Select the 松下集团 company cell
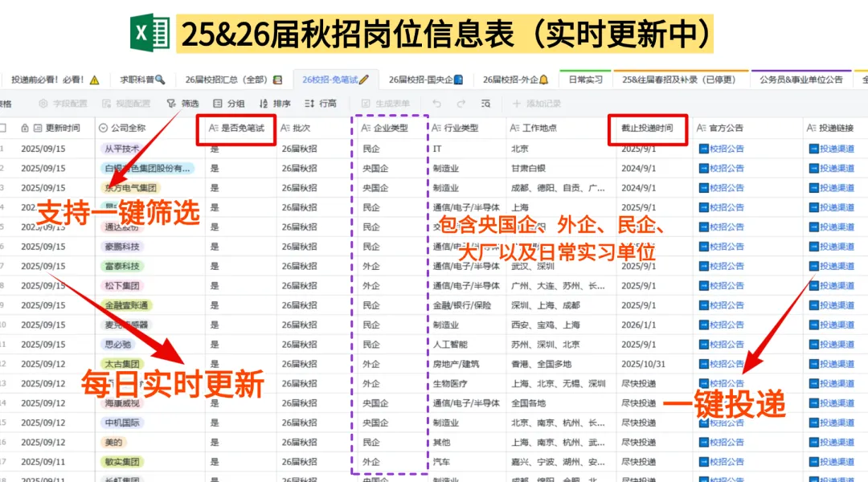 [122, 285]
